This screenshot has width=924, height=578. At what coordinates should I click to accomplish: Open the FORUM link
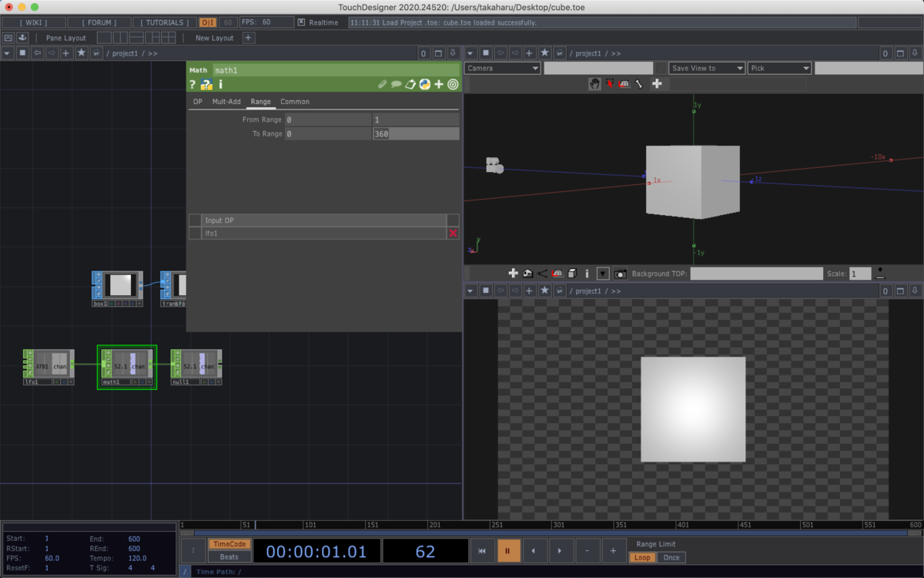click(99, 22)
